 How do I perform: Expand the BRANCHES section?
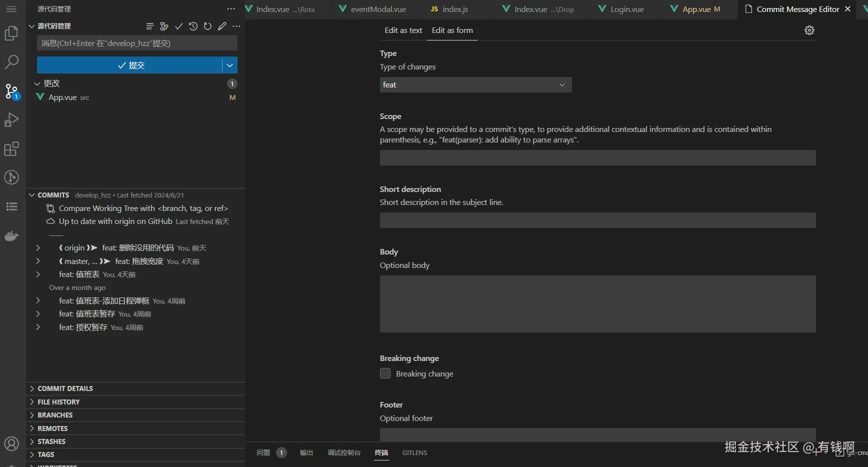[x=135, y=415]
